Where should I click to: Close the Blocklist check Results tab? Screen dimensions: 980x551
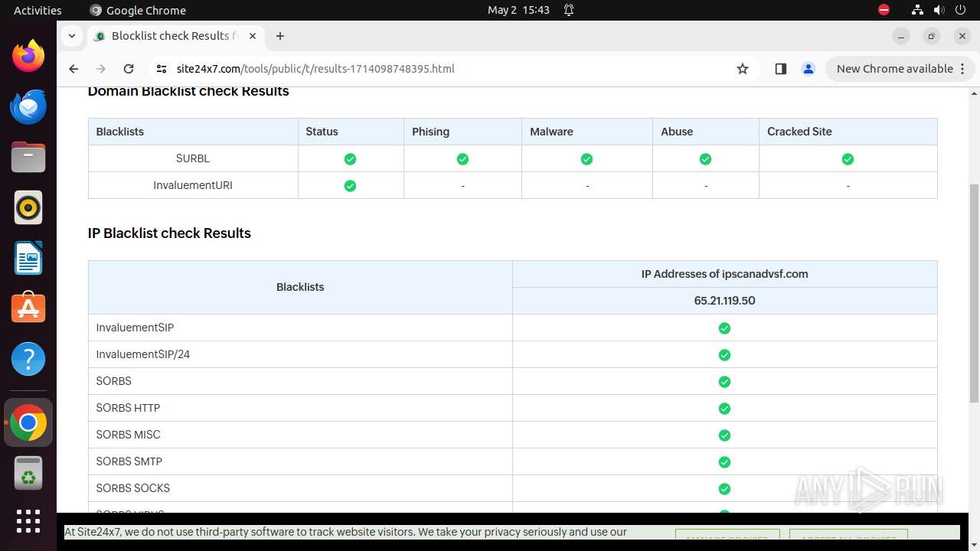253,36
